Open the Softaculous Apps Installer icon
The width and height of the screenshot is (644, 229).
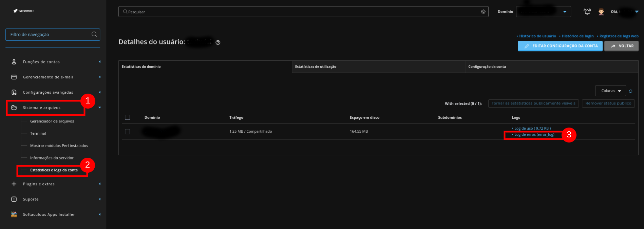[x=14, y=214]
